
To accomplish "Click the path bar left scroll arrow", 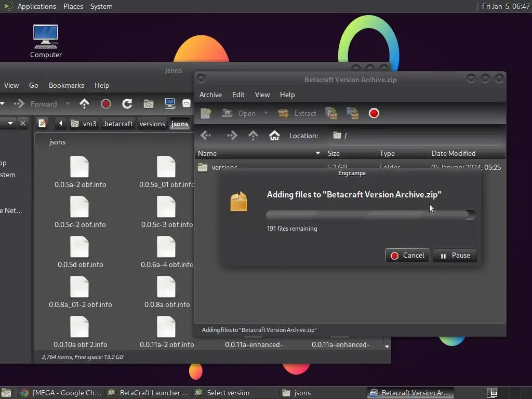I will tap(60, 124).
